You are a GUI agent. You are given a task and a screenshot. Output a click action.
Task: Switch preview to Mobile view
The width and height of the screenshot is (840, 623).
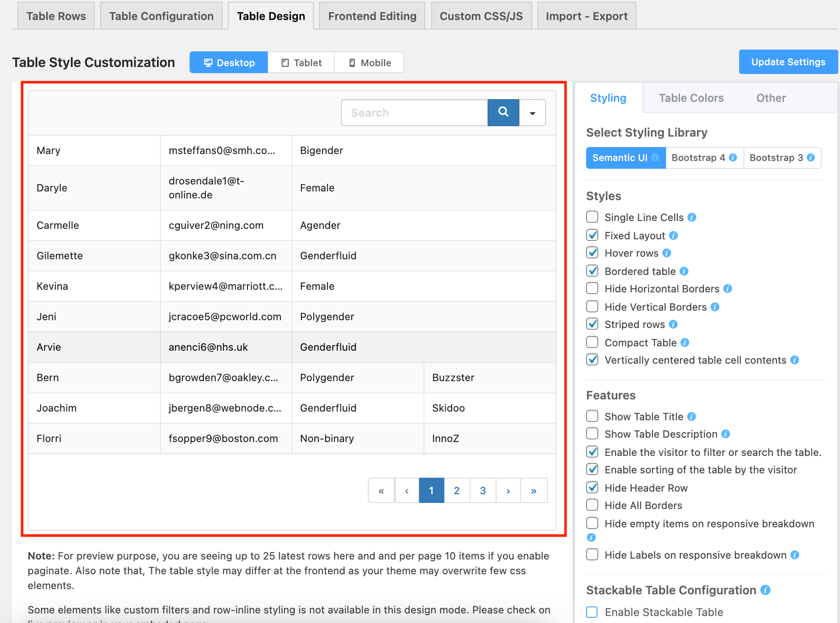[x=369, y=62]
